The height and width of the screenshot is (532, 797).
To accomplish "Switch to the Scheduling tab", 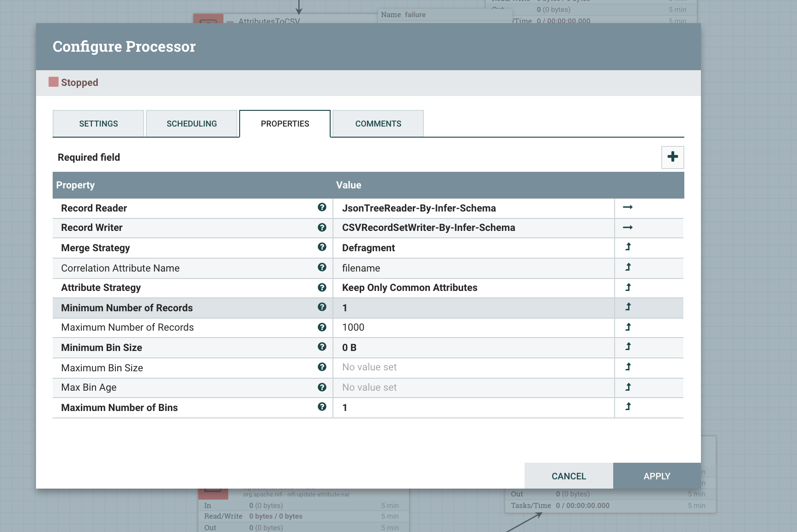I will pos(192,124).
